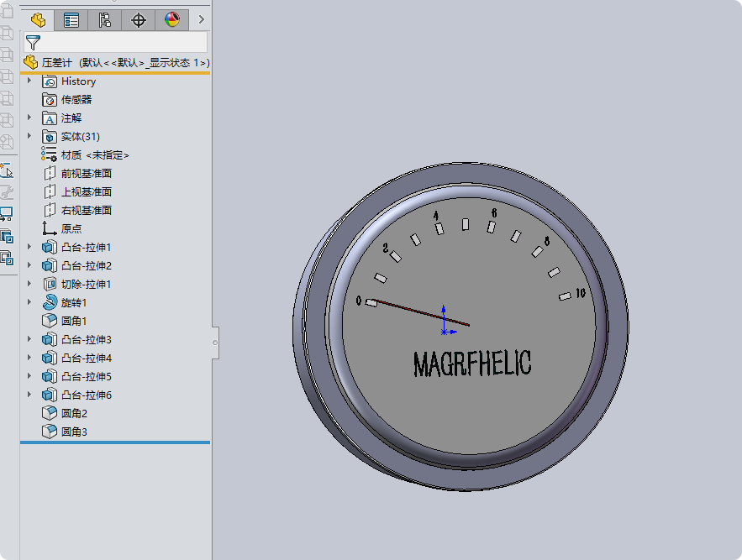Image resolution: width=742 pixels, height=560 pixels.
Task: Select the 材质 material icon
Action: (x=49, y=154)
